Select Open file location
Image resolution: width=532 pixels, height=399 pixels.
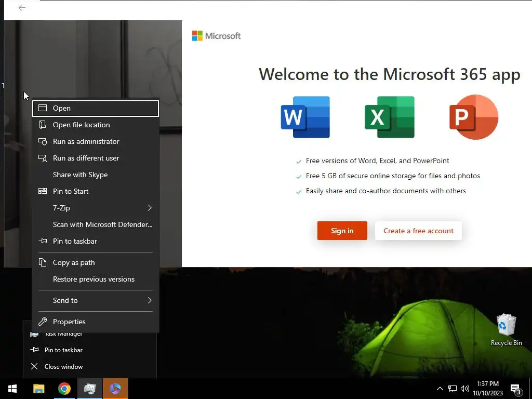96,125
